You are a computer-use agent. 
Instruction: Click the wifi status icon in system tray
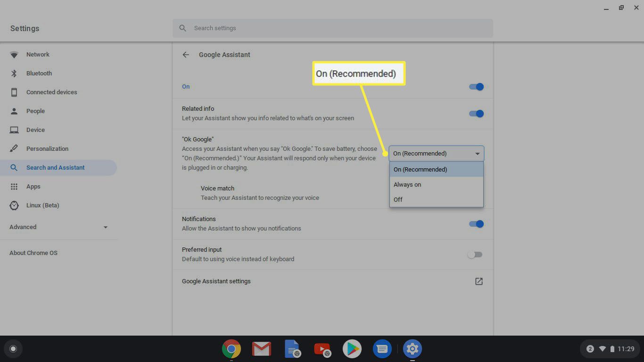603,349
